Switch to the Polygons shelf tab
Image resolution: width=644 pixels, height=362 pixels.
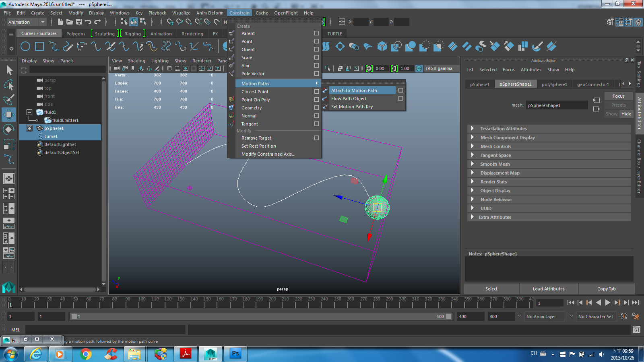75,34
